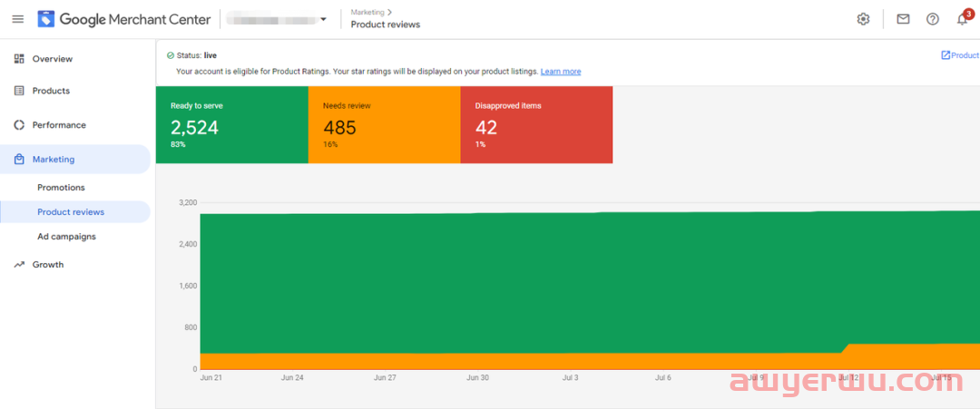Click the Jul 3 axis label
Viewport: 980px width, 409px height.
coord(571,378)
